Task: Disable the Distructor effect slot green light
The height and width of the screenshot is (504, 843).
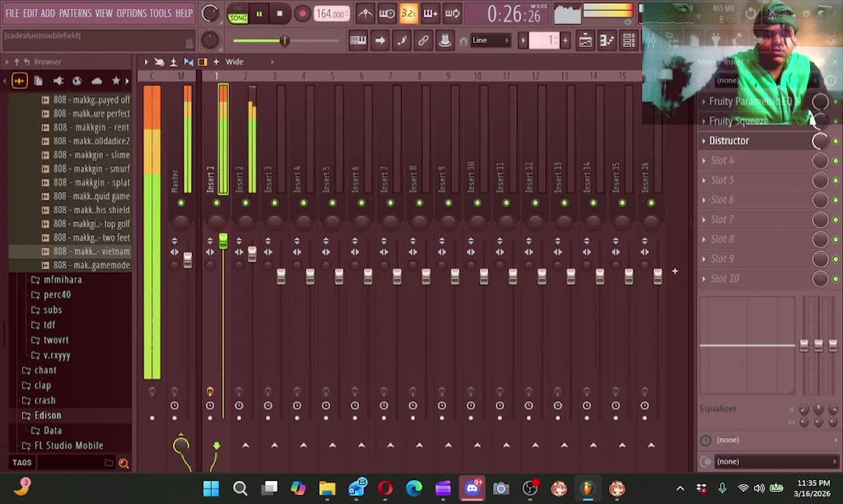Action: pyautogui.click(x=836, y=141)
